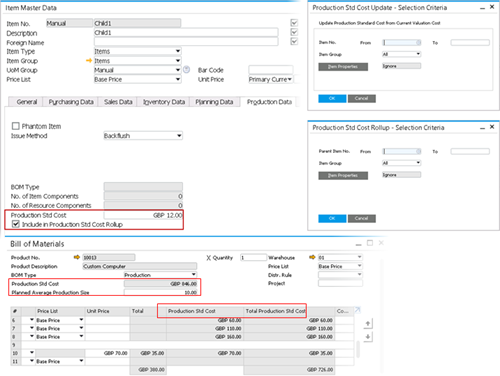The width and height of the screenshot is (500, 376).
Task: Click Cancel in Production Std Cost Update window
Action: (362, 98)
